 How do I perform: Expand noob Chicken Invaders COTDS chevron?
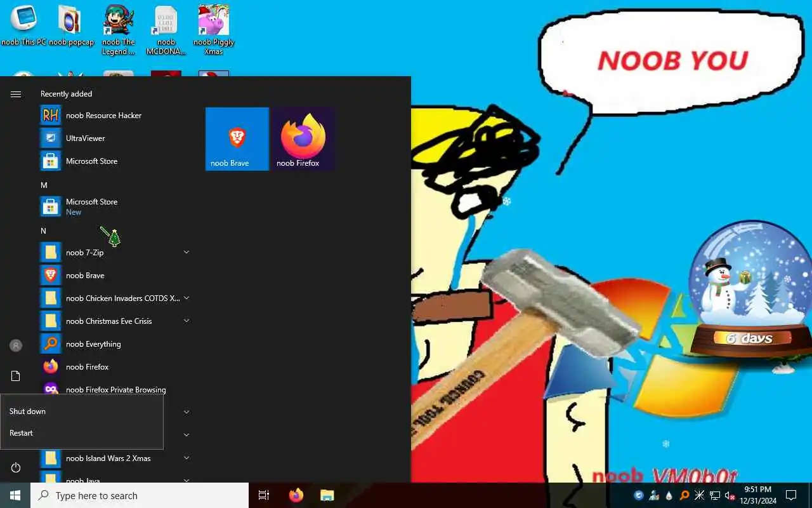(187, 298)
